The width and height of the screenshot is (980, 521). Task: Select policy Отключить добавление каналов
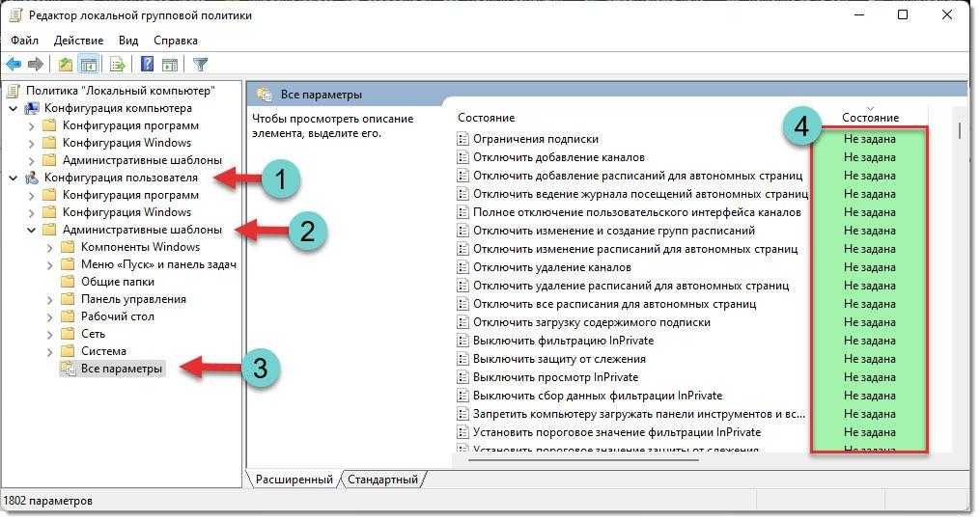[559, 157]
